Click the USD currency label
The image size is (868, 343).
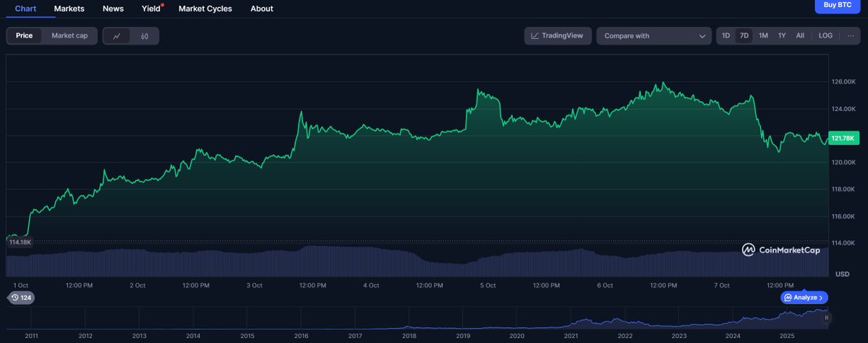[x=843, y=274]
